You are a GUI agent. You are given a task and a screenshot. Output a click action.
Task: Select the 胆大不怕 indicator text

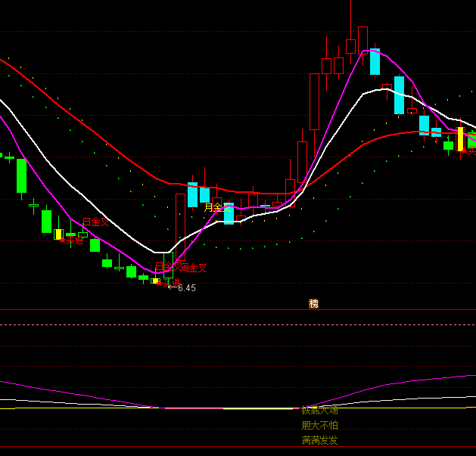point(319,425)
